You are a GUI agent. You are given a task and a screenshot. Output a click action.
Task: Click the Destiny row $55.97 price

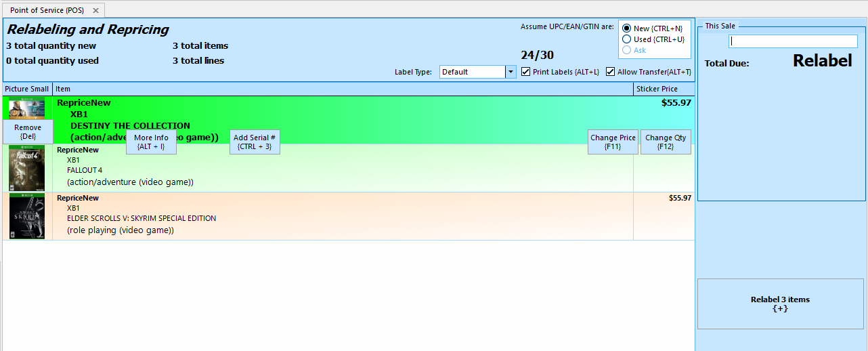tap(676, 103)
